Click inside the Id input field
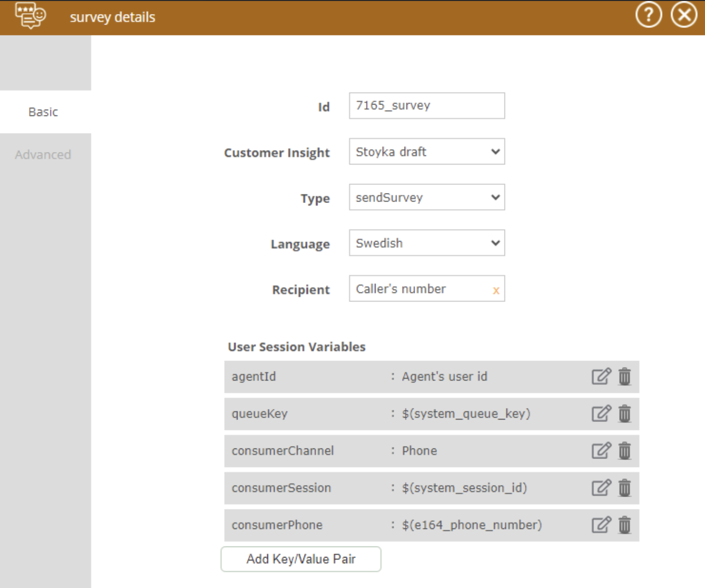Viewport: 705px width, 588px height. coord(426,106)
